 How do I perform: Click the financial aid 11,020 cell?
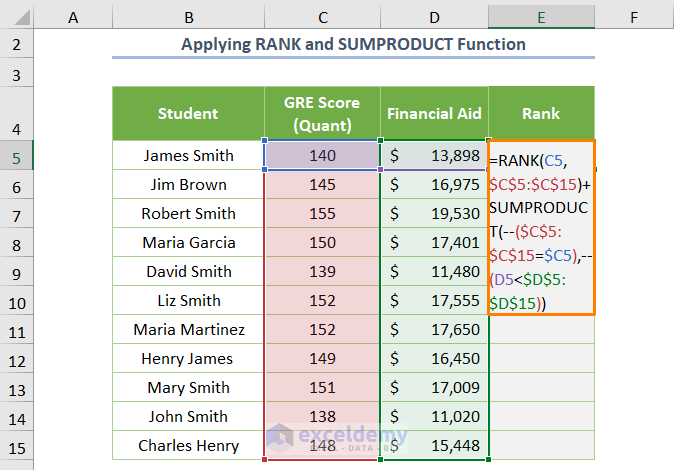[x=434, y=417]
